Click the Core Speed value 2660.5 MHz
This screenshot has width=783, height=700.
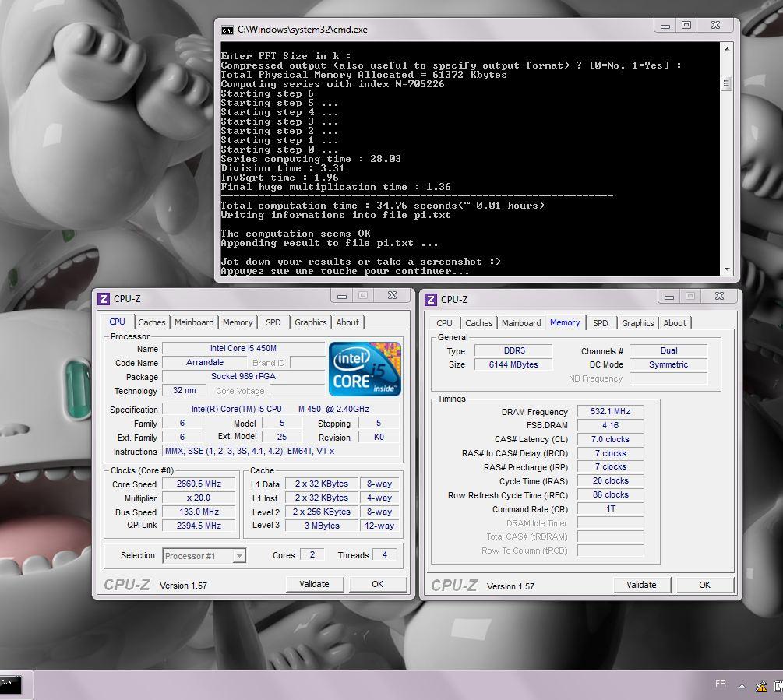coord(199,484)
